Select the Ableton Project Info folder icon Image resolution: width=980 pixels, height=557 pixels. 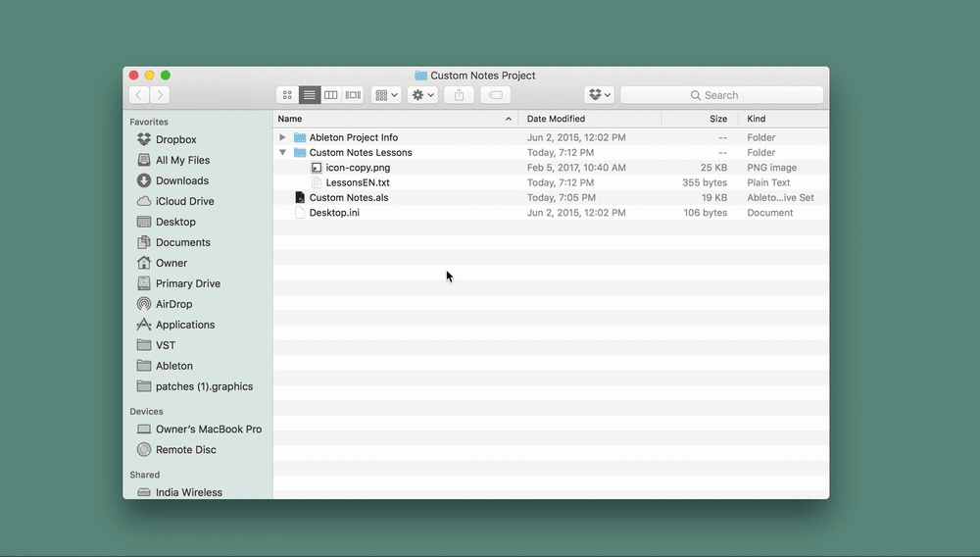coord(300,137)
